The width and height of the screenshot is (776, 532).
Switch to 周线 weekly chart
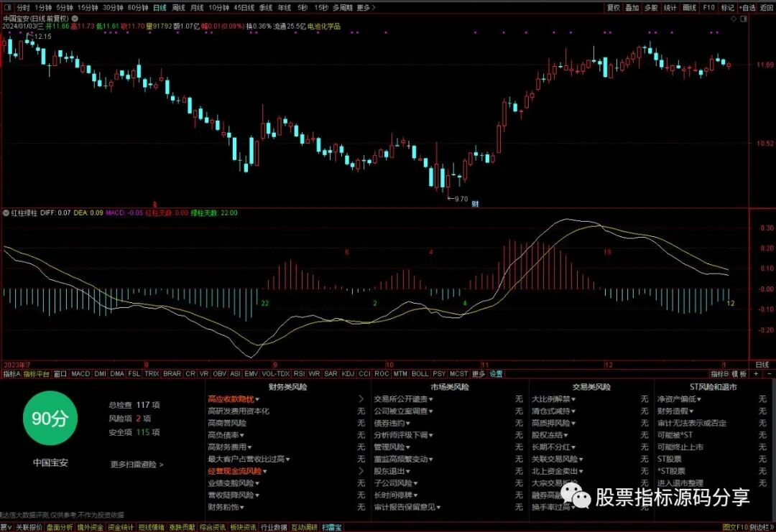[179, 8]
